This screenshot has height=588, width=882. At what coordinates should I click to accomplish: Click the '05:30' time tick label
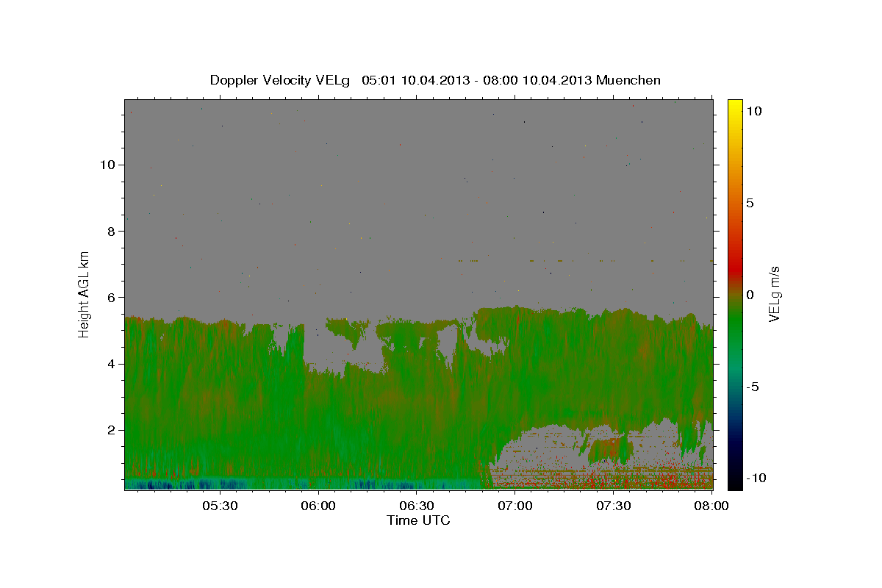pos(220,506)
